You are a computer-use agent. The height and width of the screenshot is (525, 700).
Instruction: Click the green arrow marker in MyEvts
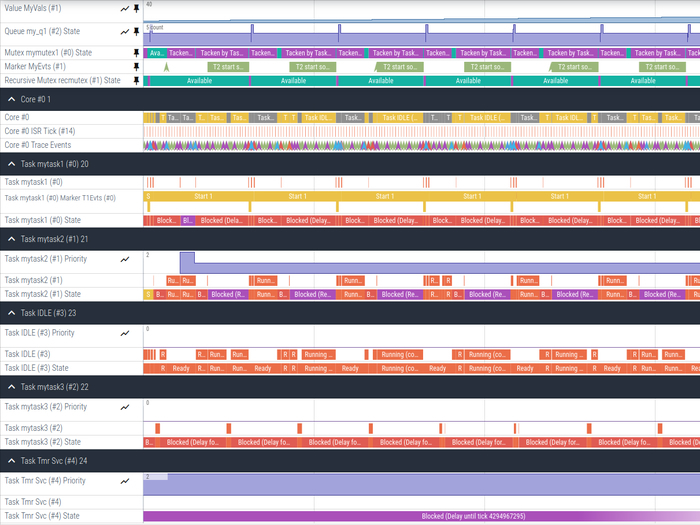coord(166,67)
